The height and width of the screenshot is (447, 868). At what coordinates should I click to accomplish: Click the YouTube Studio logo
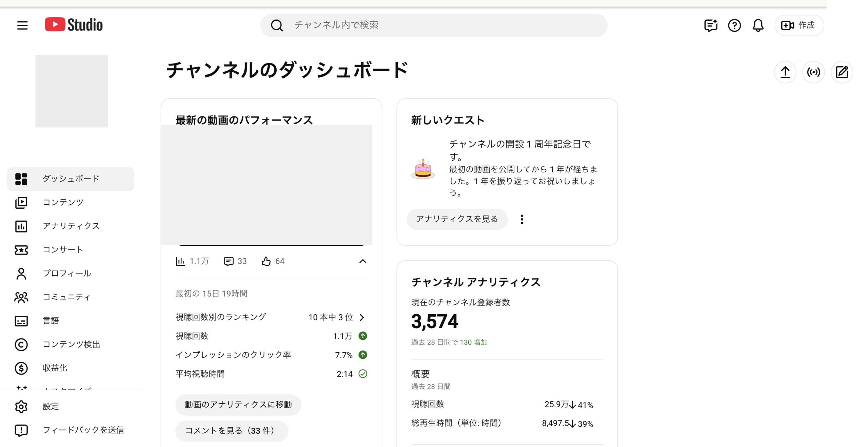point(74,25)
